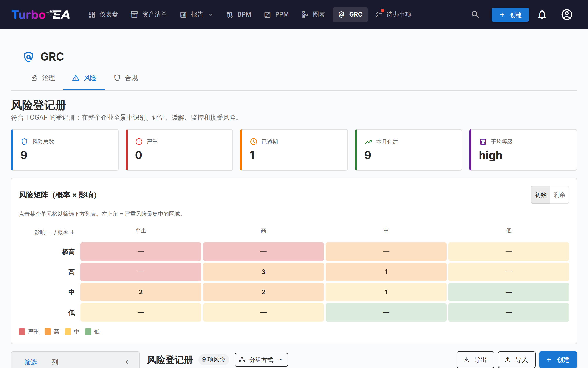This screenshot has height=368, width=588.
Task: Toggle matrix to 初始 view
Action: tap(541, 195)
